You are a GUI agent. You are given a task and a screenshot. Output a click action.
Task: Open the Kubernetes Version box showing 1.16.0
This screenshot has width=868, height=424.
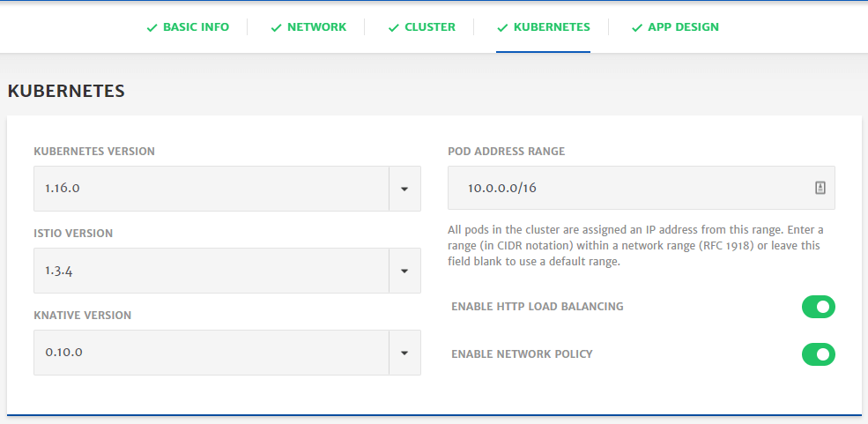227,189
